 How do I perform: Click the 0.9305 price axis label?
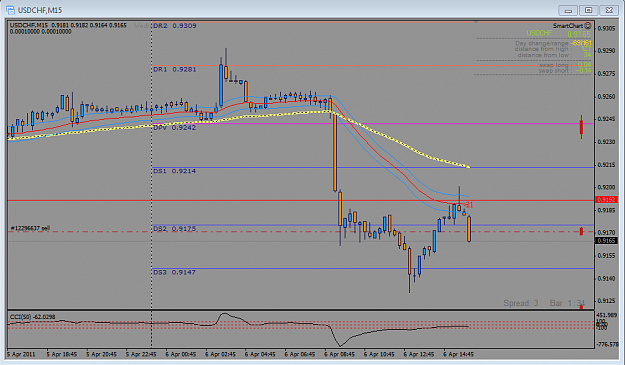coord(606,28)
